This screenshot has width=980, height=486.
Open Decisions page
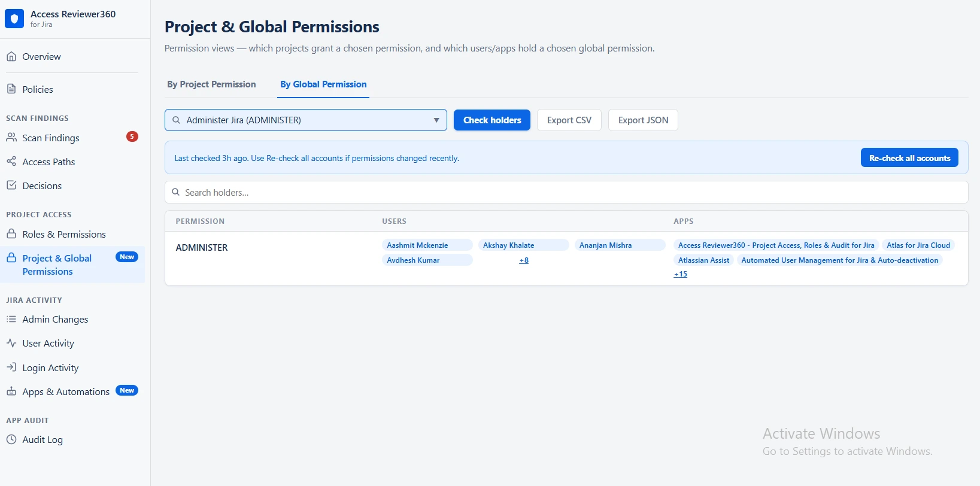42,186
